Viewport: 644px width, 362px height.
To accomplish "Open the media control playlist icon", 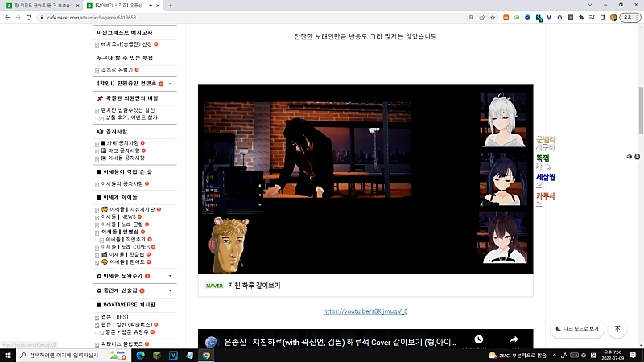I will [592, 18].
